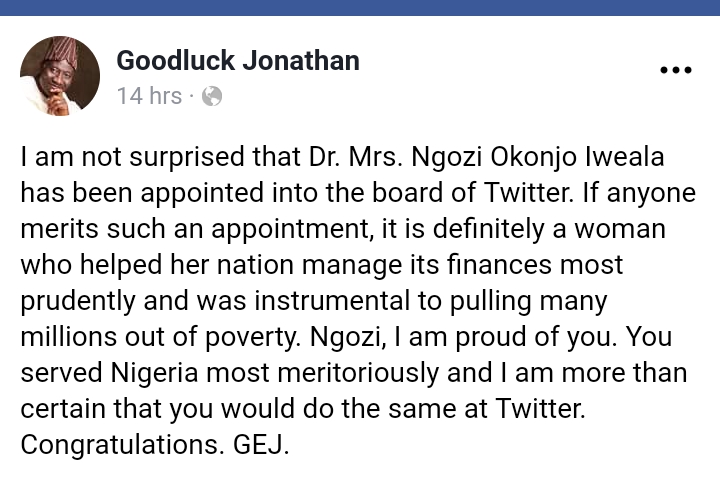
Task: Click the globe public privacy icon
Action: point(212,96)
